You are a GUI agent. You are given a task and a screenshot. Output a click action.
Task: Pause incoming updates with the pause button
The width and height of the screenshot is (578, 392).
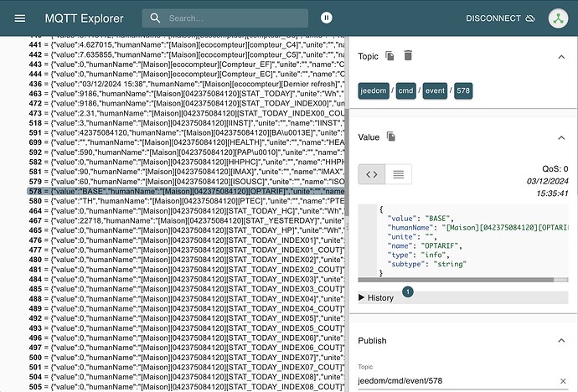pyautogui.click(x=326, y=18)
